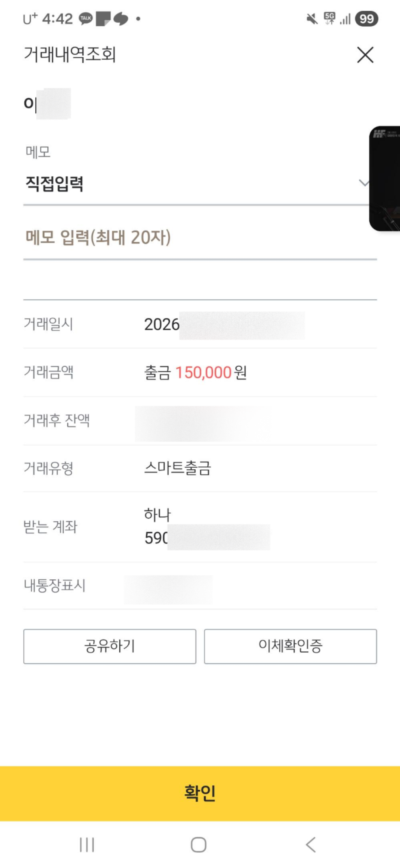
Task: Tap the 공유하기 button
Action: pos(110,646)
